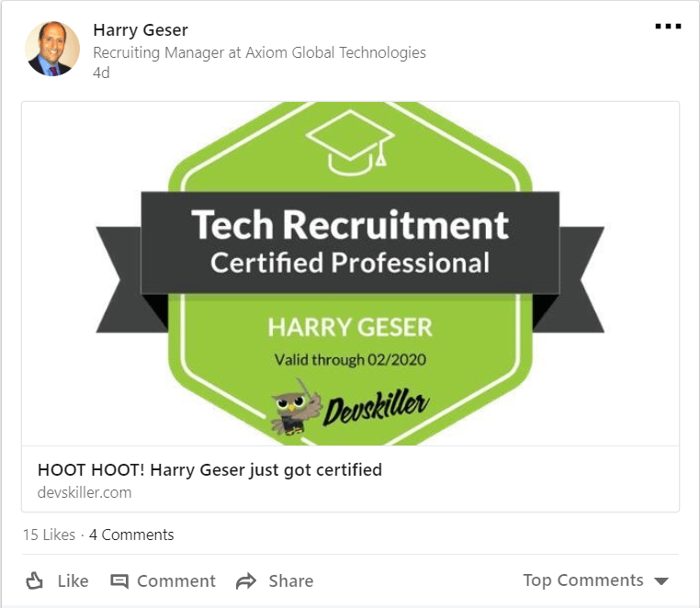Click the thumbs-up Like icon
The height and width of the screenshot is (608, 700).
(35, 580)
